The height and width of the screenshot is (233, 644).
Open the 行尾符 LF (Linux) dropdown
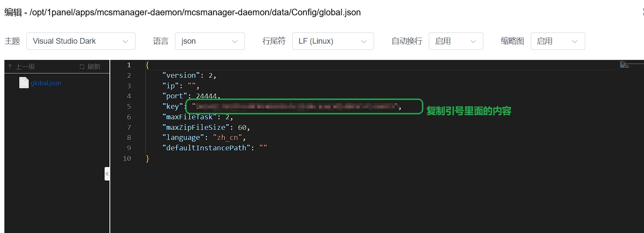(332, 41)
